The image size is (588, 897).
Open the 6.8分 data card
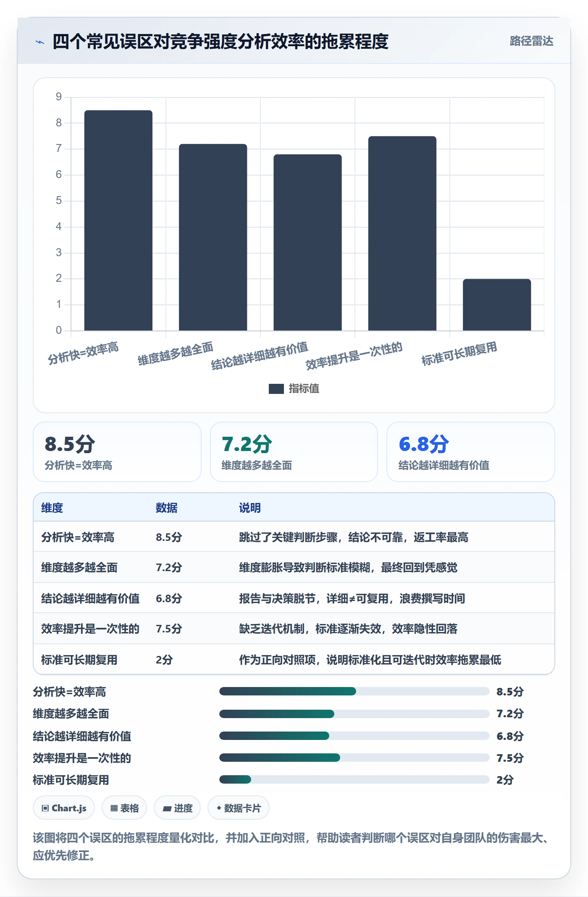point(471,452)
